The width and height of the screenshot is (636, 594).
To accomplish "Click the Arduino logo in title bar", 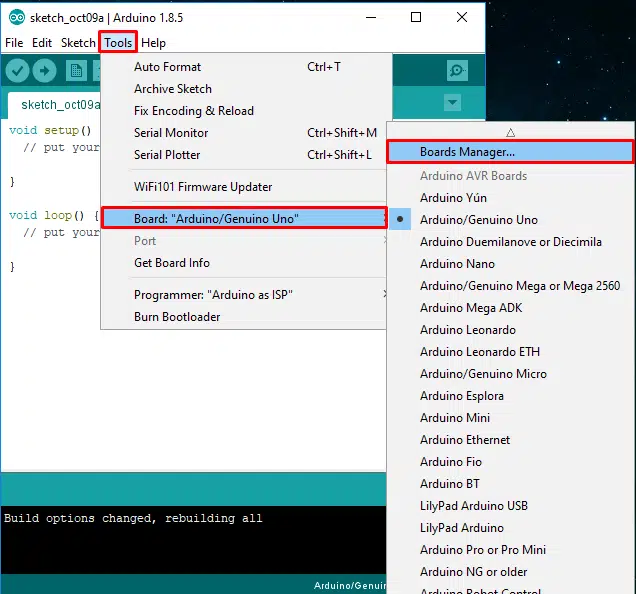I will tap(17, 17).
